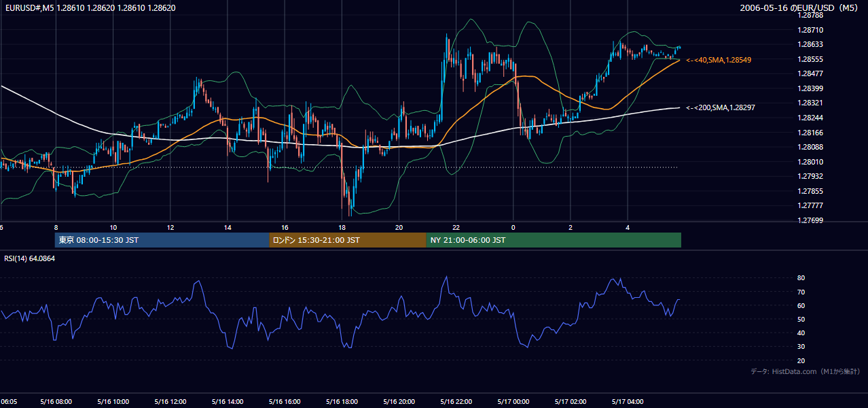The height and width of the screenshot is (408, 868).
Task: Click RSI scale value 80
Action: pyautogui.click(x=801, y=278)
